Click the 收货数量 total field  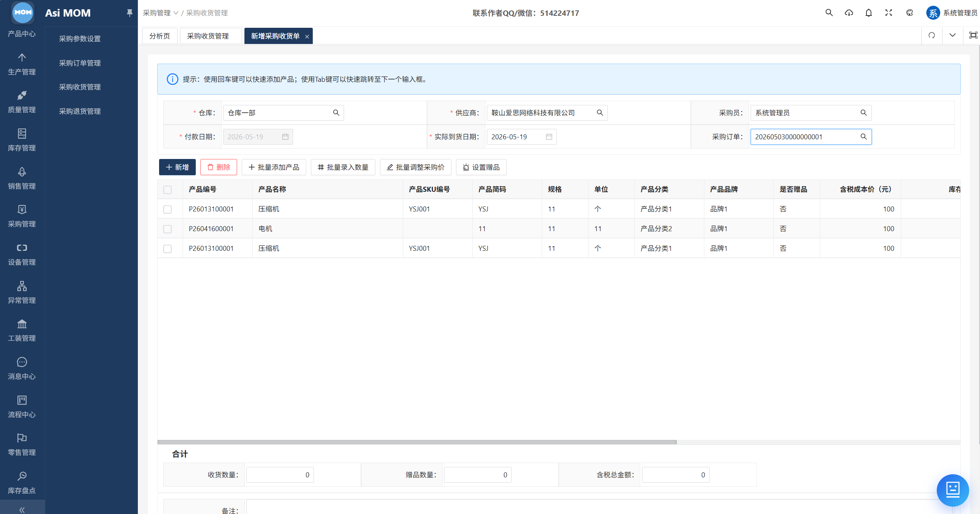[x=280, y=475]
